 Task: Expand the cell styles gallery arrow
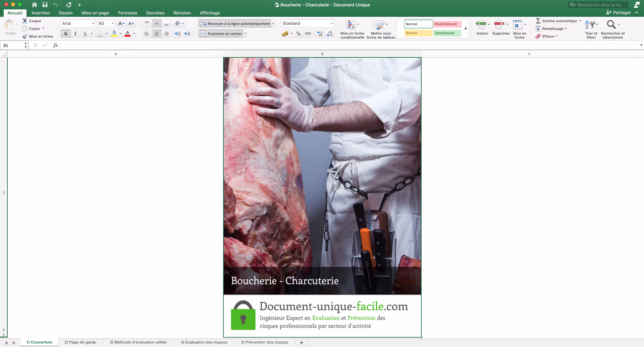coord(466,29)
